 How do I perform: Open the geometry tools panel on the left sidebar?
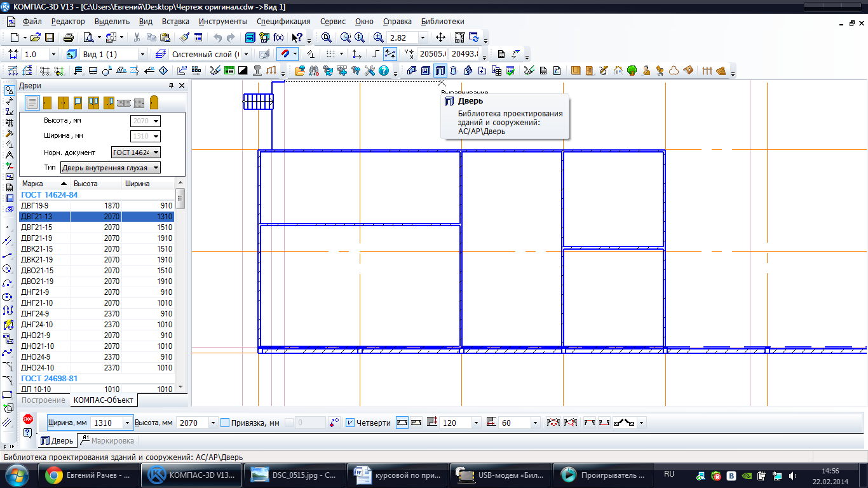coord(9,90)
